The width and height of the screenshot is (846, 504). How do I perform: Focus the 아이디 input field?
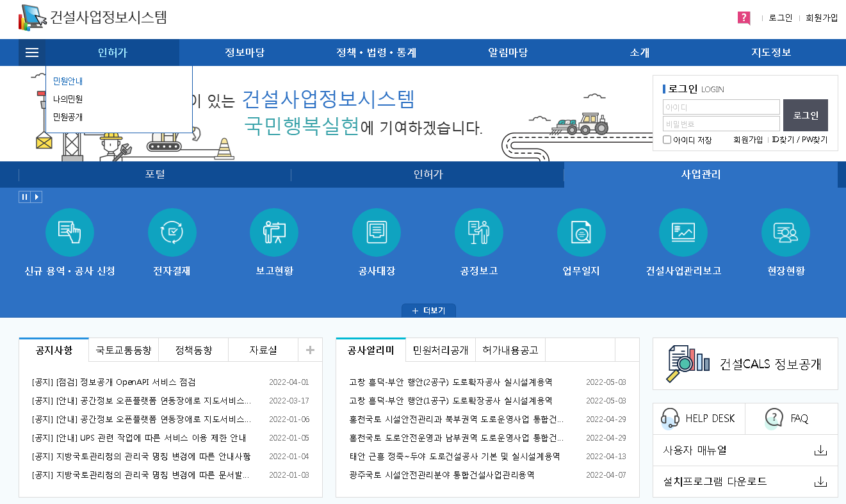point(721,107)
